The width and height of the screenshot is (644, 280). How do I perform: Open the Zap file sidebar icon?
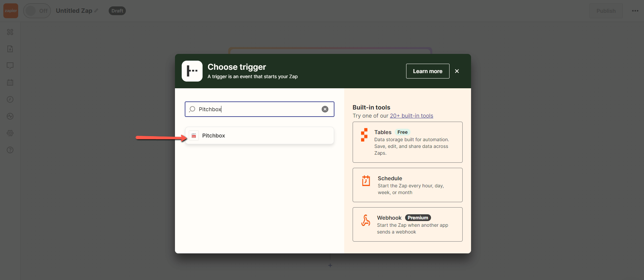point(10,49)
